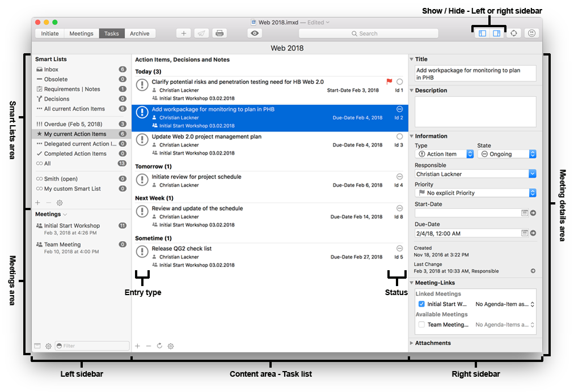Click the send paper-plane toolbar button
The height and width of the screenshot is (392, 574).
click(x=201, y=33)
